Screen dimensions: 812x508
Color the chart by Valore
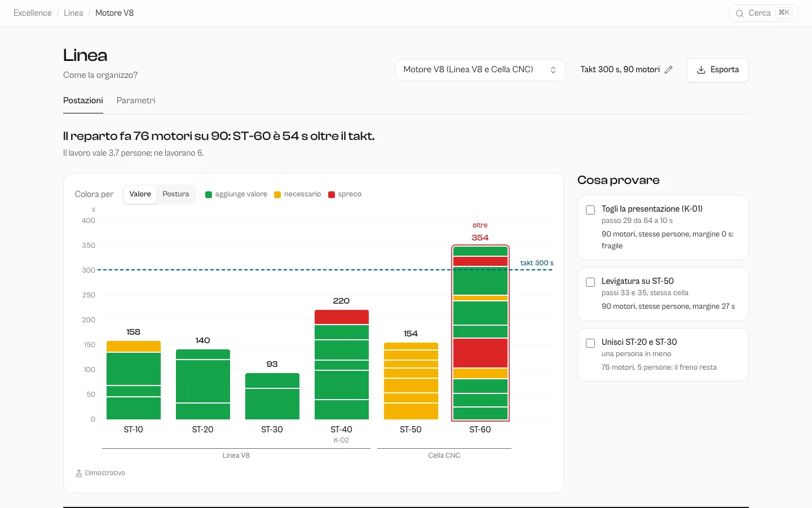140,194
